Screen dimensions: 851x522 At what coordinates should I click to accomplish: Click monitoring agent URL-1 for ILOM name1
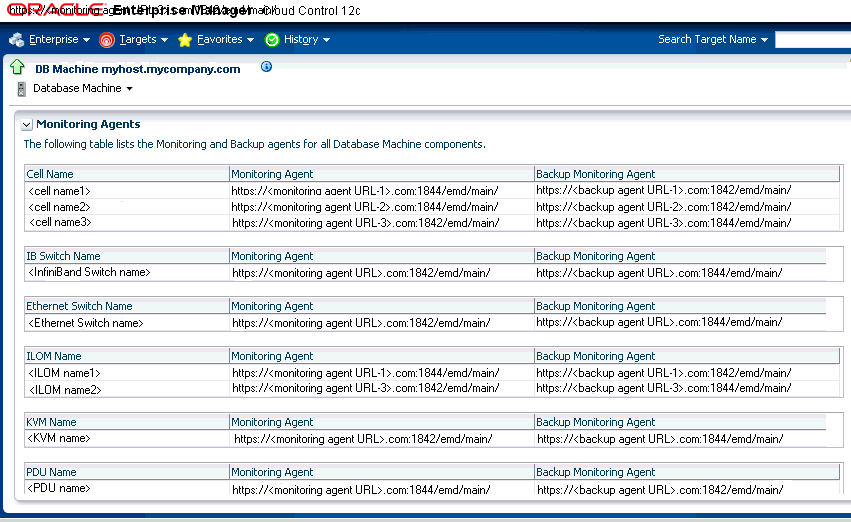click(x=366, y=373)
